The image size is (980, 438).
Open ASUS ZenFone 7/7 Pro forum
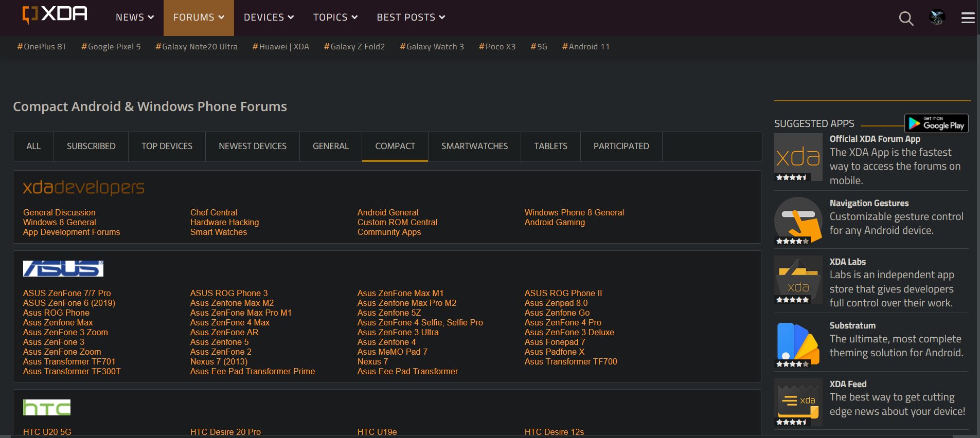67,293
